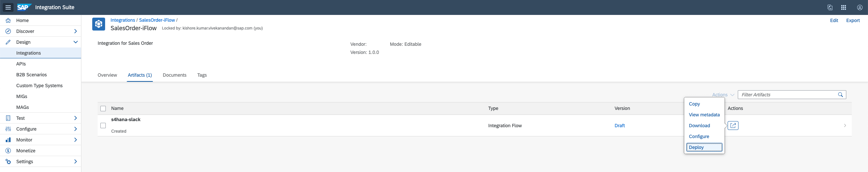Check the select-all artifacts checkbox
868x172 pixels.
click(x=103, y=109)
